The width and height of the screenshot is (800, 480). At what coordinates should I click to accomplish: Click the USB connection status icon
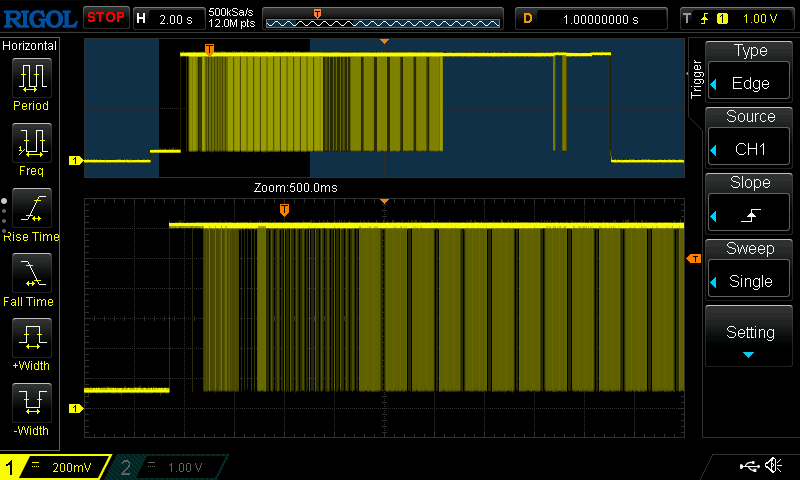click(x=749, y=466)
